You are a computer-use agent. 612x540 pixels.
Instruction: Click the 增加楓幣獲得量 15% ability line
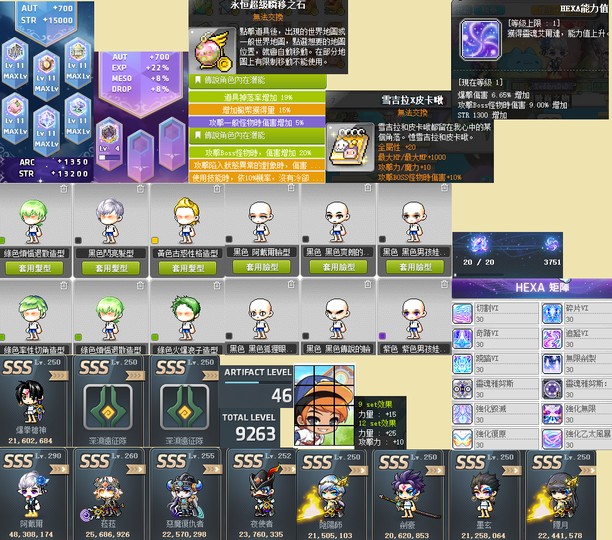click(257, 110)
